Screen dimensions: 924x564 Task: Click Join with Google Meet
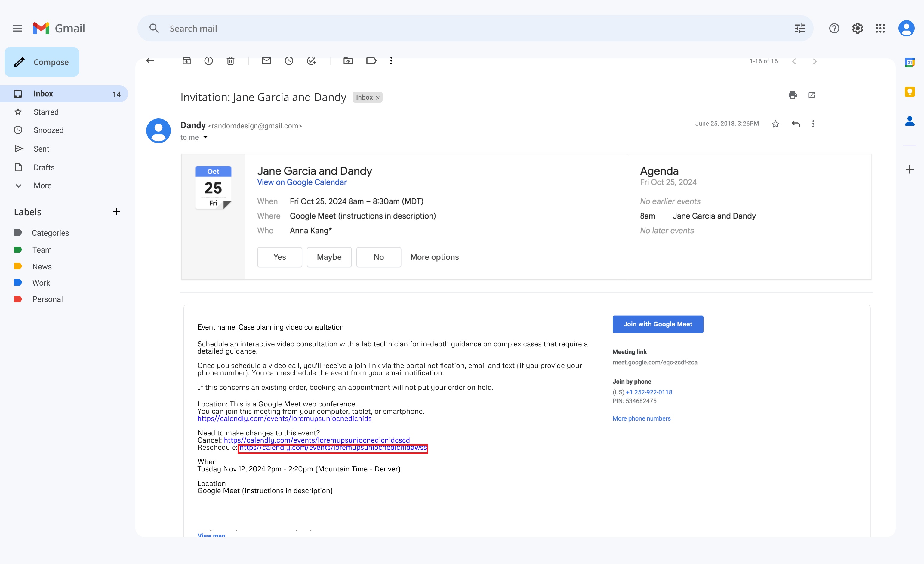658,324
